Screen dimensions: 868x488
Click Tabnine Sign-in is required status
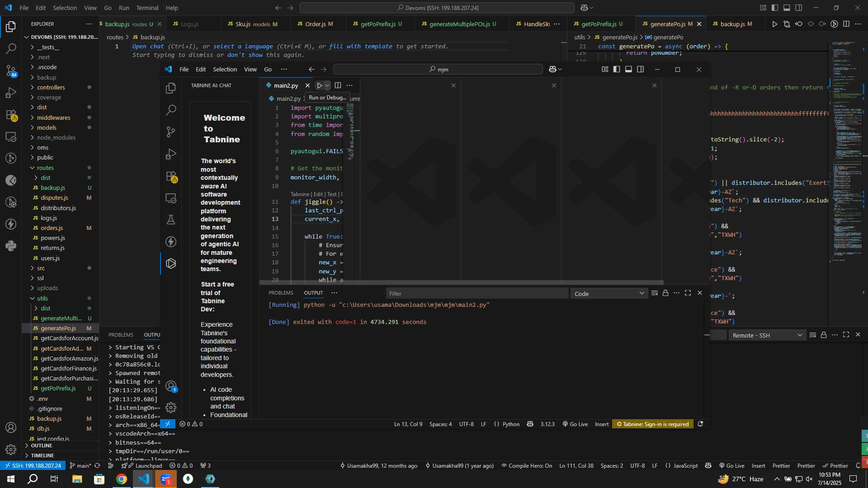click(653, 424)
